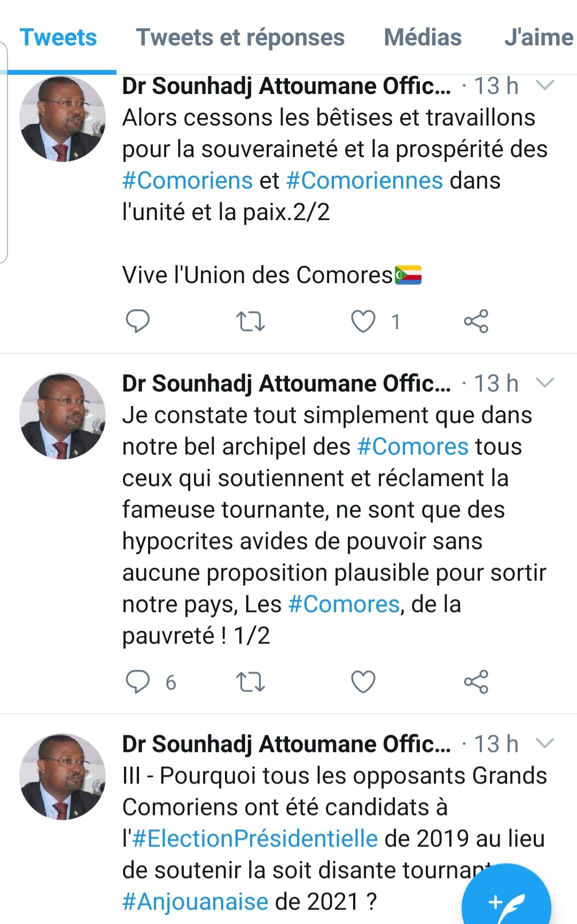Open the #Comoriennes hashtag link
Screen dimensions: 577x924
365,181
